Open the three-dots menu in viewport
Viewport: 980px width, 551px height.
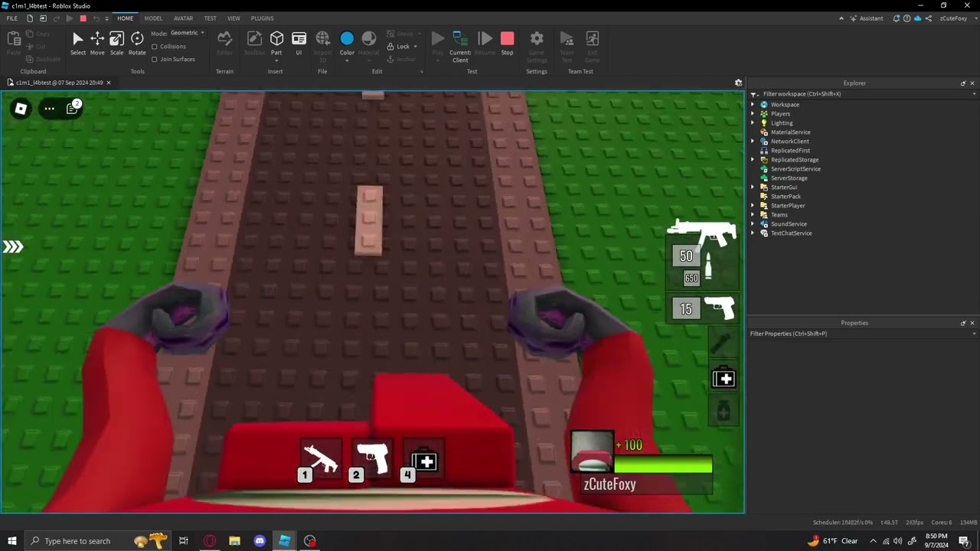tap(49, 109)
